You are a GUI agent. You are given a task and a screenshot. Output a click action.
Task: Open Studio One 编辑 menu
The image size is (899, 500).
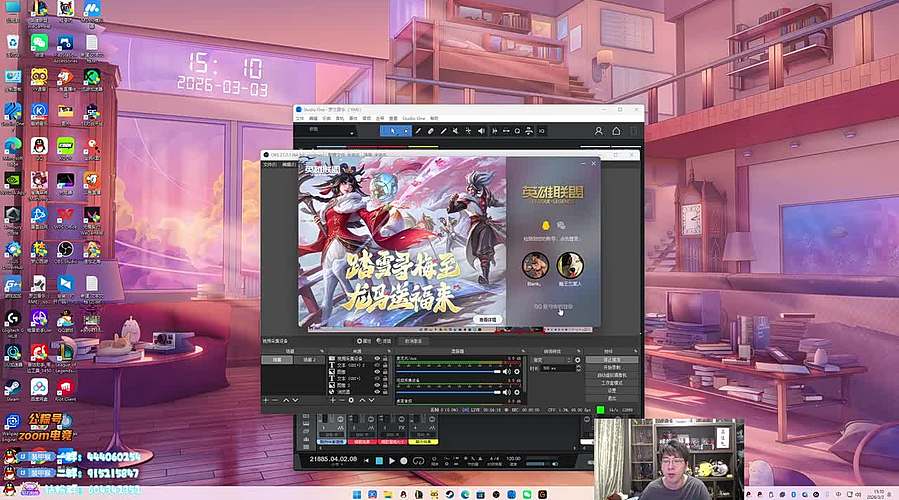(313, 118)
